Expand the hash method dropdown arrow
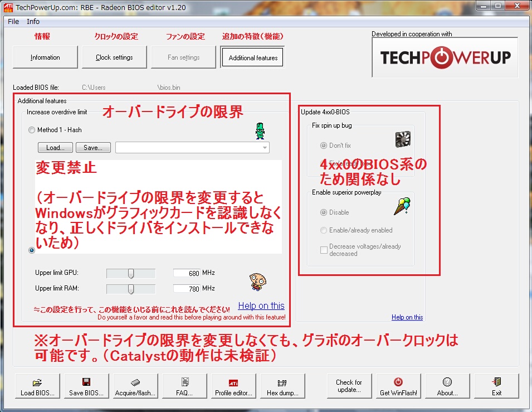Screen dimensions: 532x412 click(x=265, y=148)
